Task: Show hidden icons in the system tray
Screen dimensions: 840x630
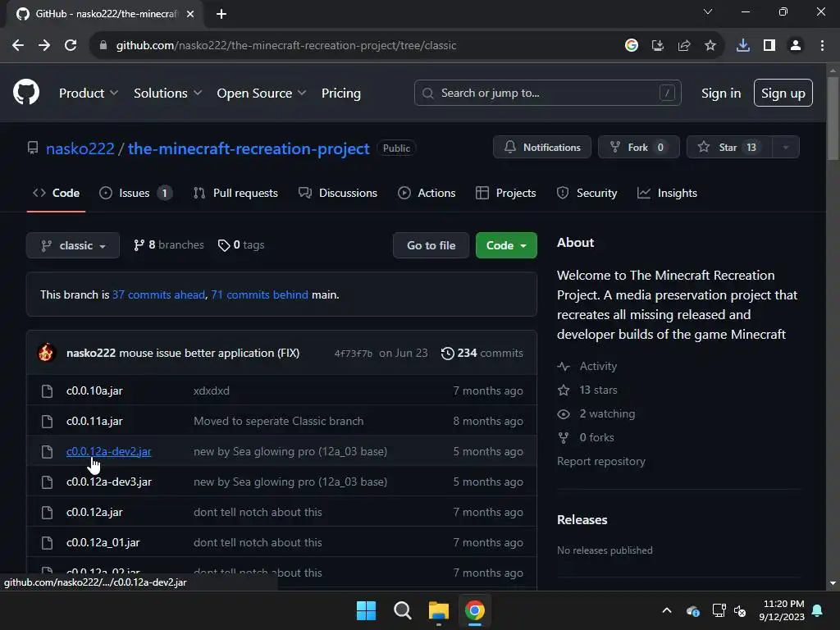Action: click(667, 610)
